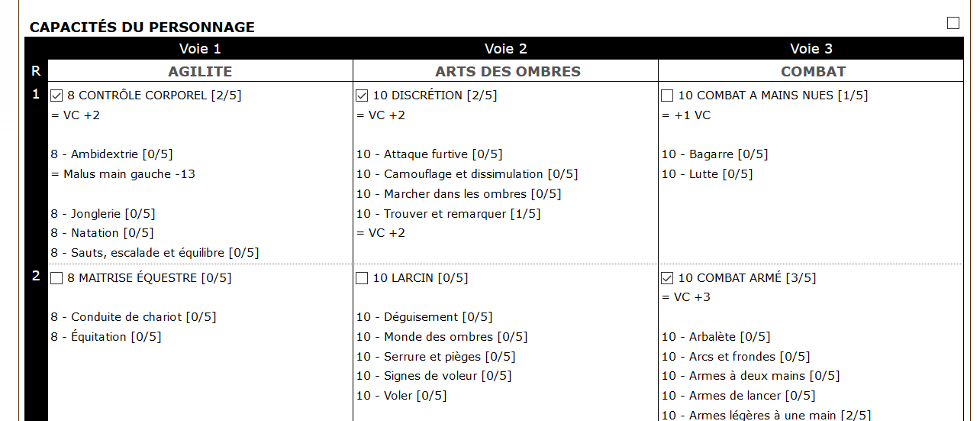
Task: Tick the MAITRISE ÉQUESTRE checkbox
Action: click(x=56, y=279)
